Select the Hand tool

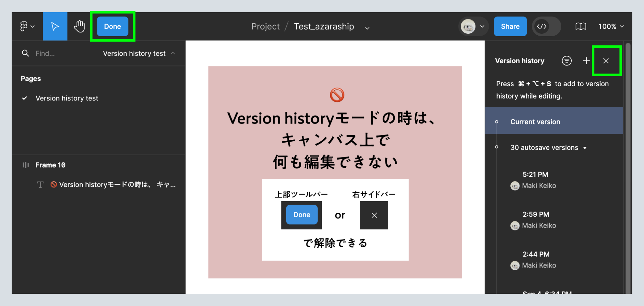click(79, 26)
